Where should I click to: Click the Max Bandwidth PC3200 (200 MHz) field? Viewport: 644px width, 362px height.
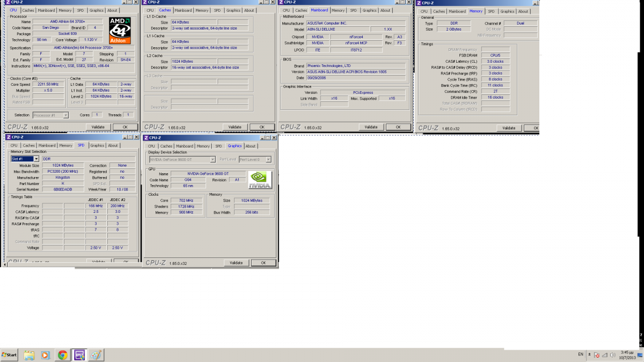click(x=64, y=172)
